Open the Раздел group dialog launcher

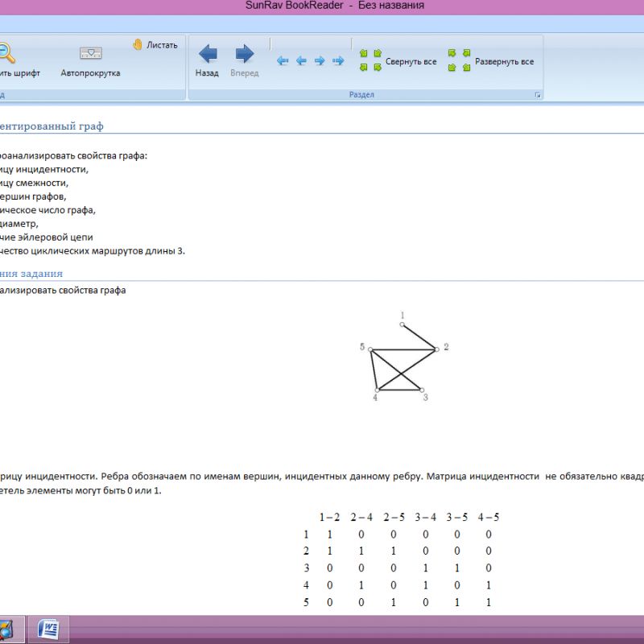[537, 95]
